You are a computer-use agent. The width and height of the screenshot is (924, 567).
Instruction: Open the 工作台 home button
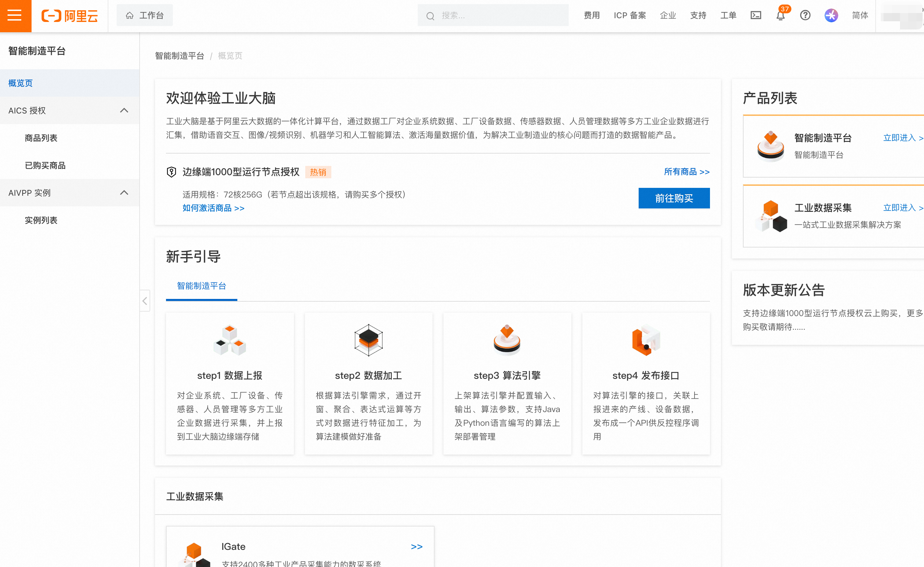coord(144,15)
